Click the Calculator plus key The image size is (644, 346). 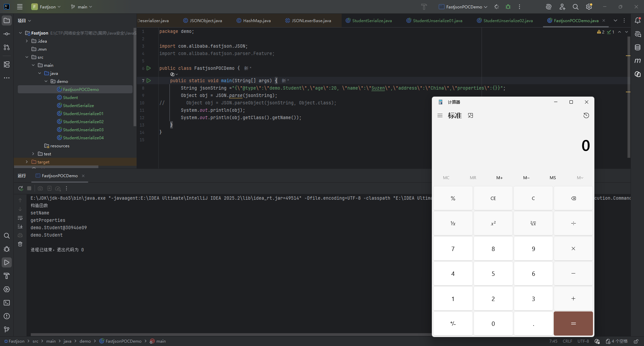pyautogui.click(x=574, y=299)
